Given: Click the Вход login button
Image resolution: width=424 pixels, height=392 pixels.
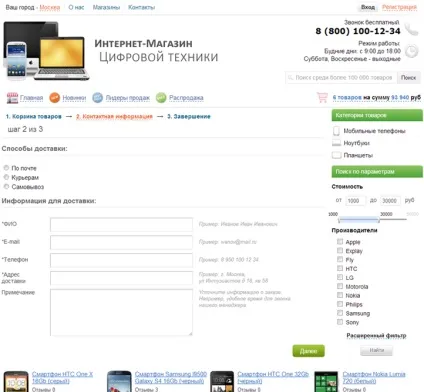Looking at the screenshot, I should [x=368, y=7].
